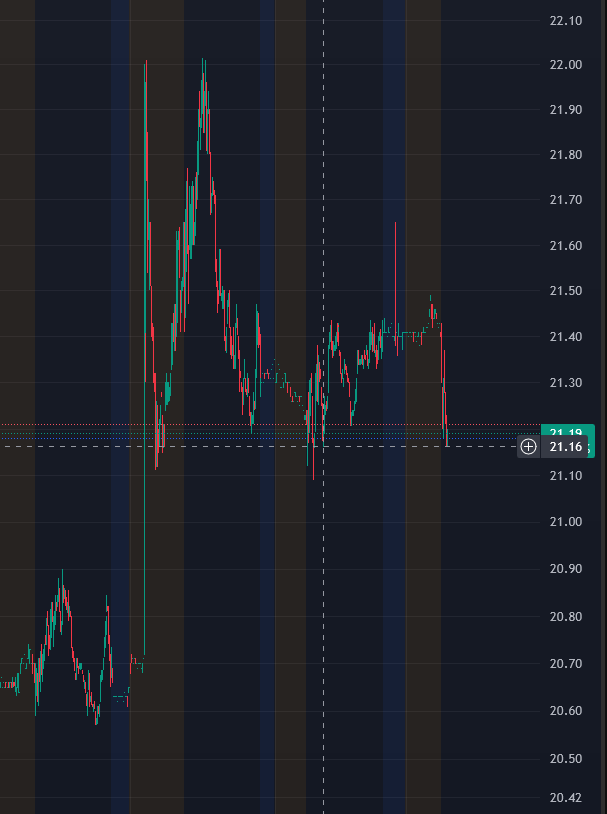Click the 21.70 price axis label
This screenshot has height=814, width=607.
tap(565, 200)
